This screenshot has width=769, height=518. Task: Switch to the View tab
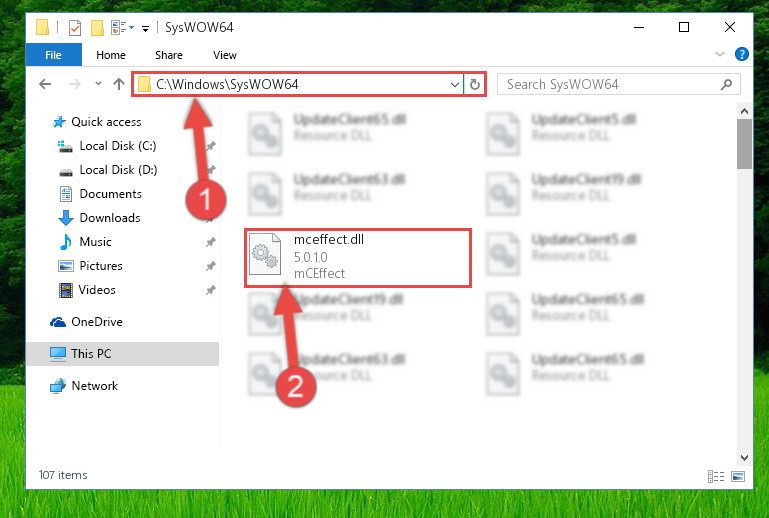225,55
